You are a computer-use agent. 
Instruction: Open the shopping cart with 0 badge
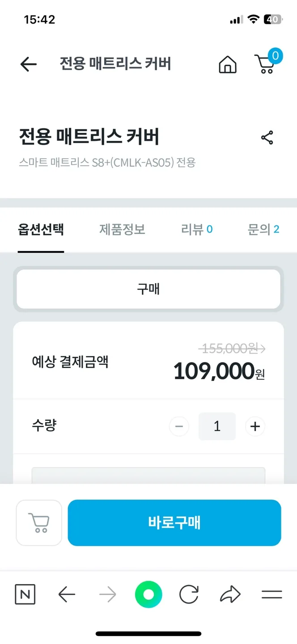coord(267,62)
